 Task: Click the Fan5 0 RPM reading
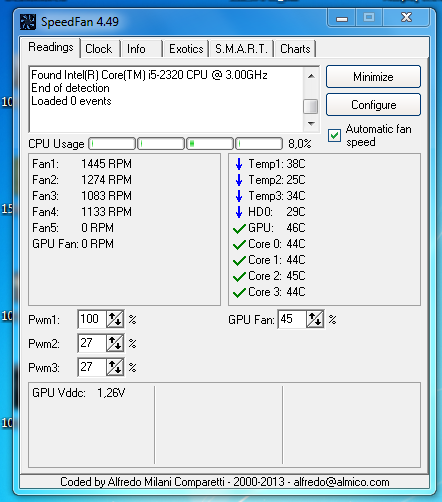click(73, 228)
